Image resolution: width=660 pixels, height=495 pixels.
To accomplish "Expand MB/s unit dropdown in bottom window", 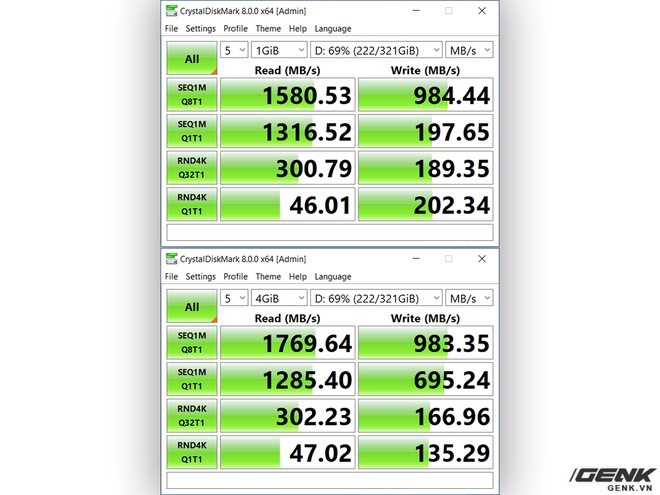I will 469,298.
